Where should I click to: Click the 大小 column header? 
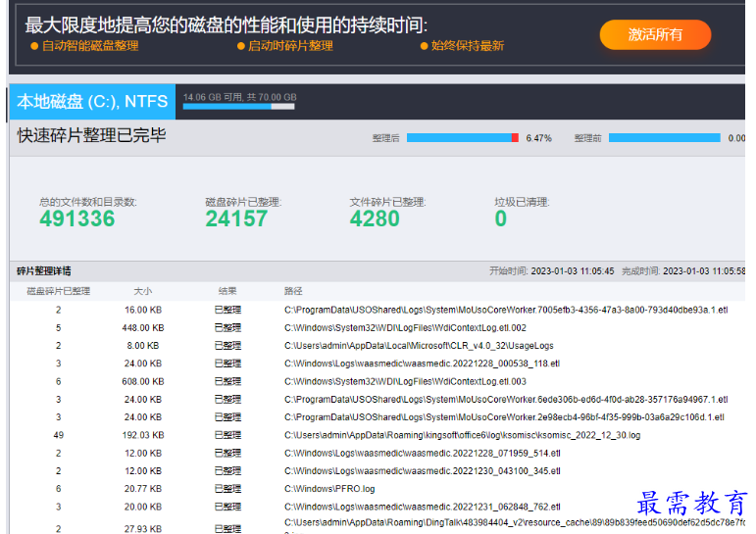(x=143, y=291)
